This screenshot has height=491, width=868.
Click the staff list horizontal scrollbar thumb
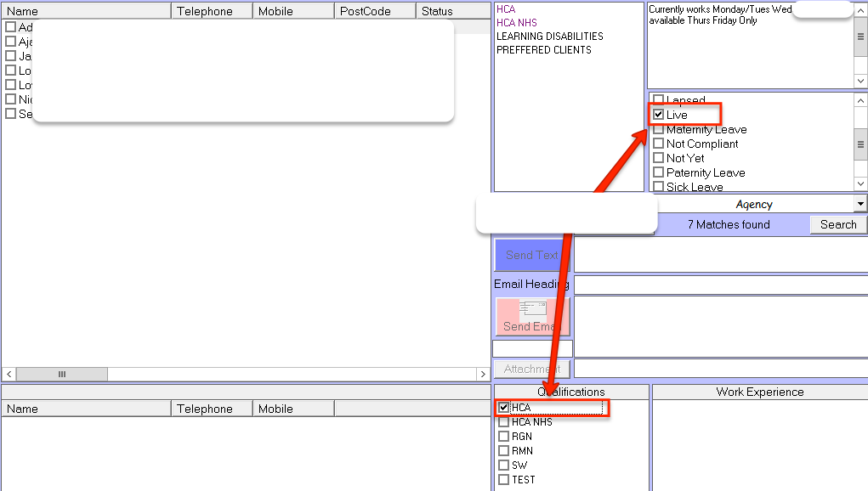62,374
